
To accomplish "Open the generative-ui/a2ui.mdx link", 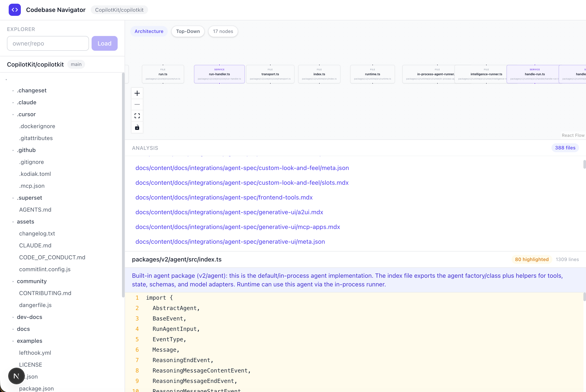I will coord(229,212).
